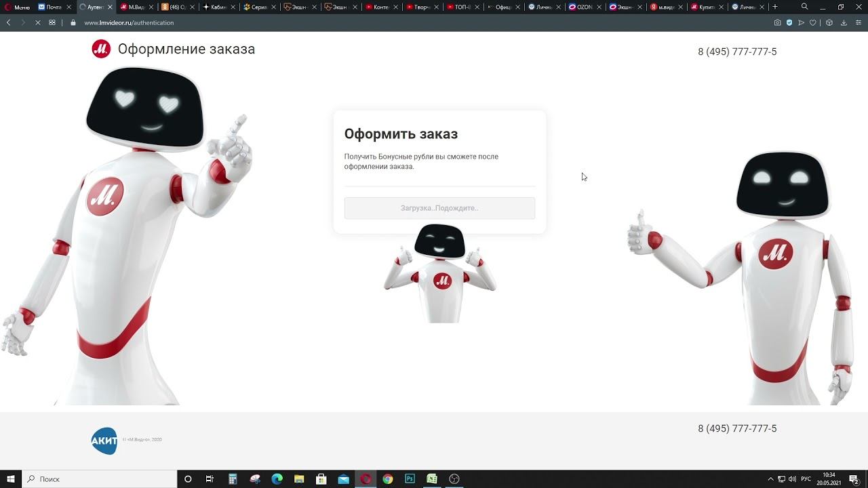Click the top phone number 8 (495) 777-777-5
The height and width of the screenshot is (488, 868).
[x=737, y=52]
